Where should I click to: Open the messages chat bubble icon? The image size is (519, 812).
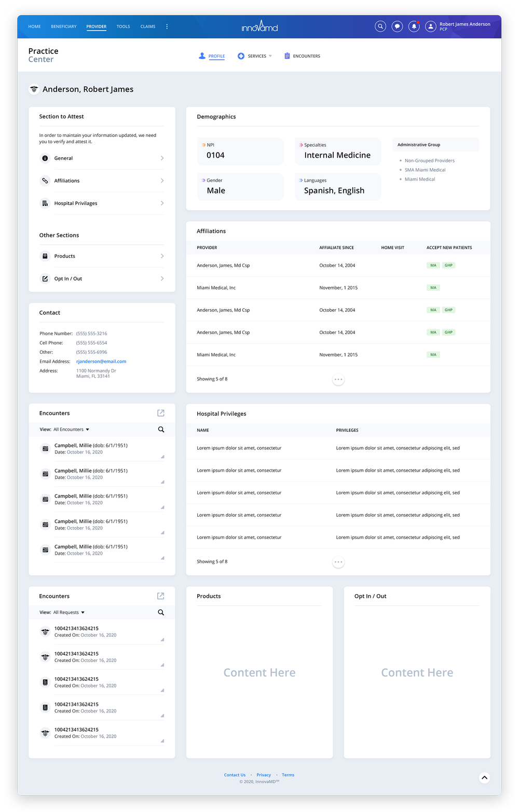click(x=397, y=26)
